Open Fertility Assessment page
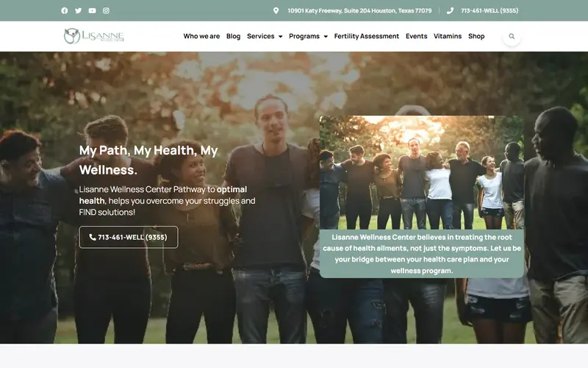The width and height of the screenshot is (588, 368). [x=366, y=36]
